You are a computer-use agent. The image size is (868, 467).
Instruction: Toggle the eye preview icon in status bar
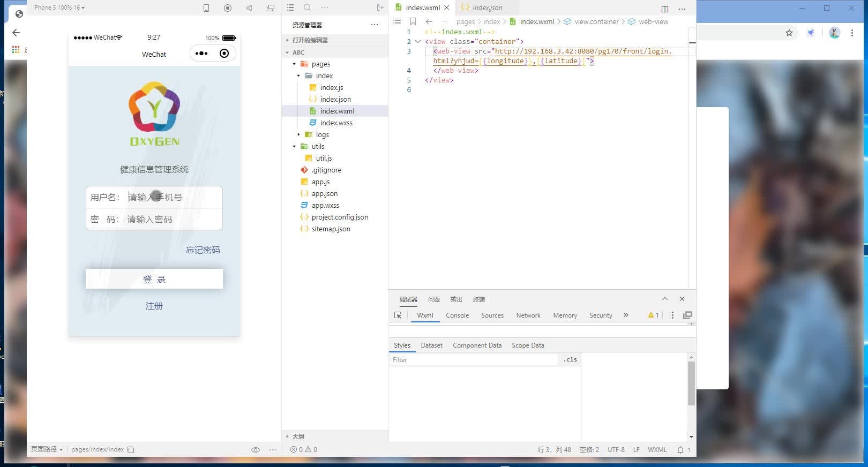(256, 450)
